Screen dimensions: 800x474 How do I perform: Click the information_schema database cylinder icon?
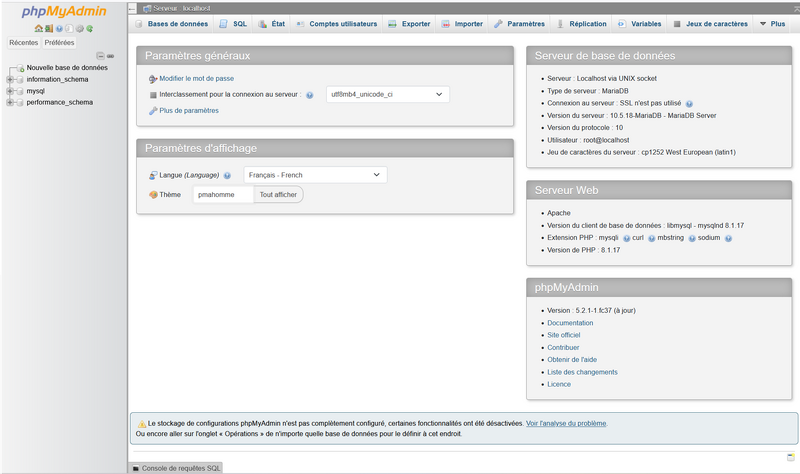pos(20,80)
